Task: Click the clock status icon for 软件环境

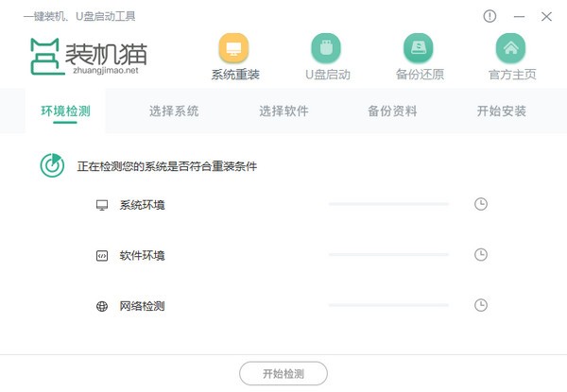Action: click(x=480, y=255)
